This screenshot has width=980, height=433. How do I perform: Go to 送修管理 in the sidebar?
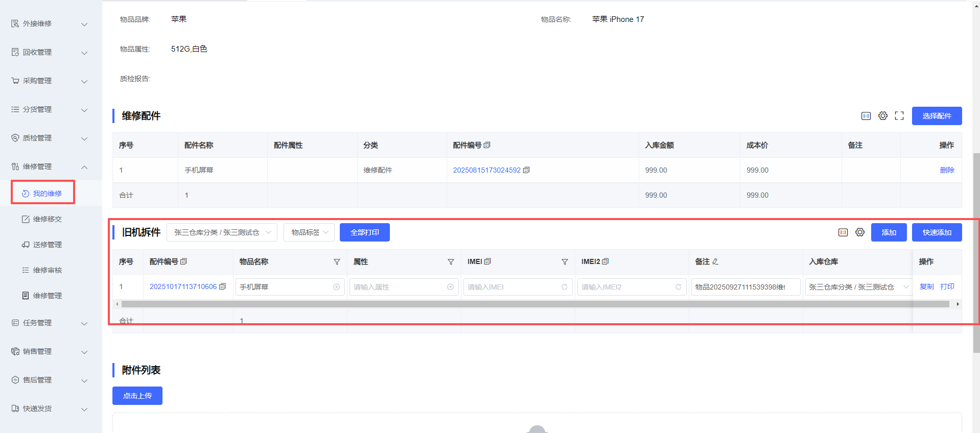(x=47, y=245)
